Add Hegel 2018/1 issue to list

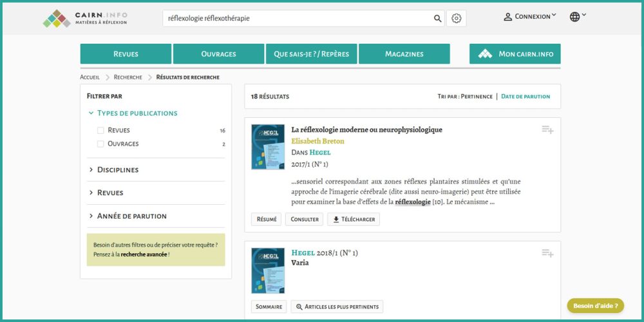click(x=547, y=253)
